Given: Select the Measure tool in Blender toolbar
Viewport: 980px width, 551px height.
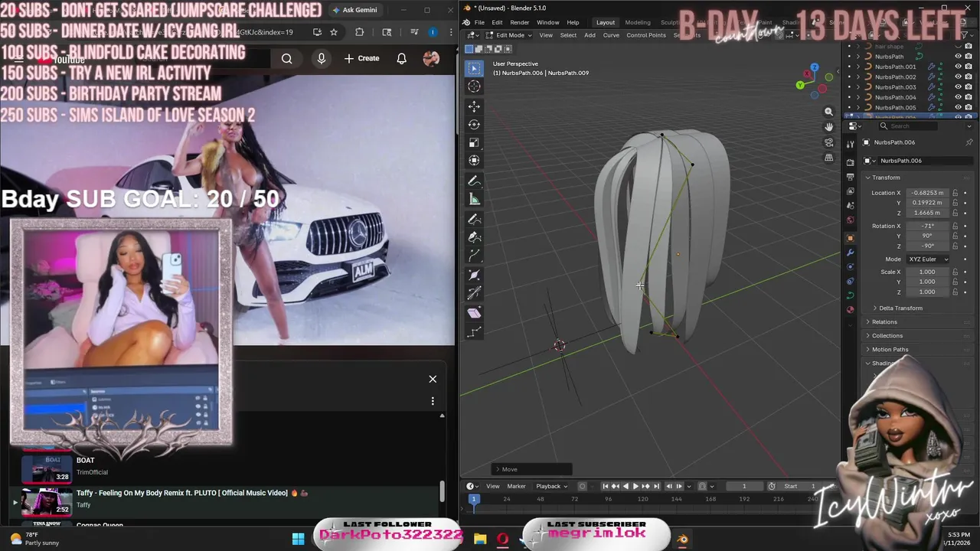Looking at the screenshot, I should (474, 200).
